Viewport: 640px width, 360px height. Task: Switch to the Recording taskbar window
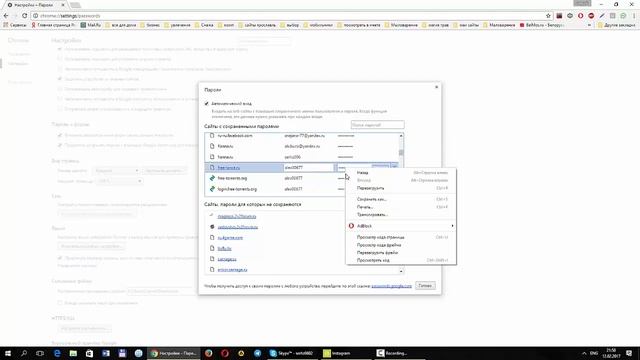click(399, 353)
